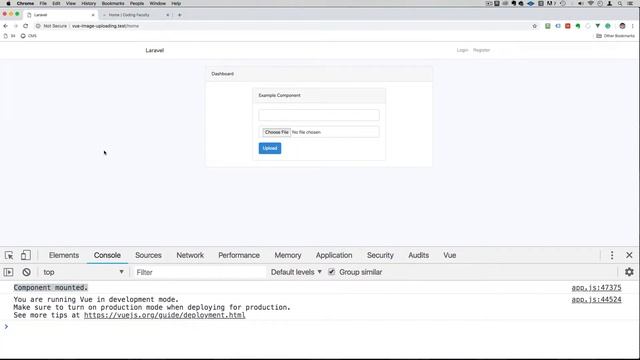
Task: Toggle the Group similar checkbox
Action: point(331,272)
